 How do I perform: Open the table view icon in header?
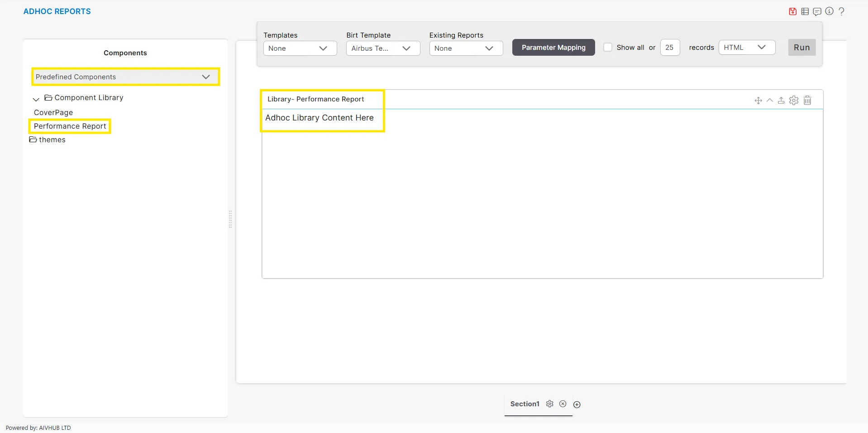[x=805, y=11]
